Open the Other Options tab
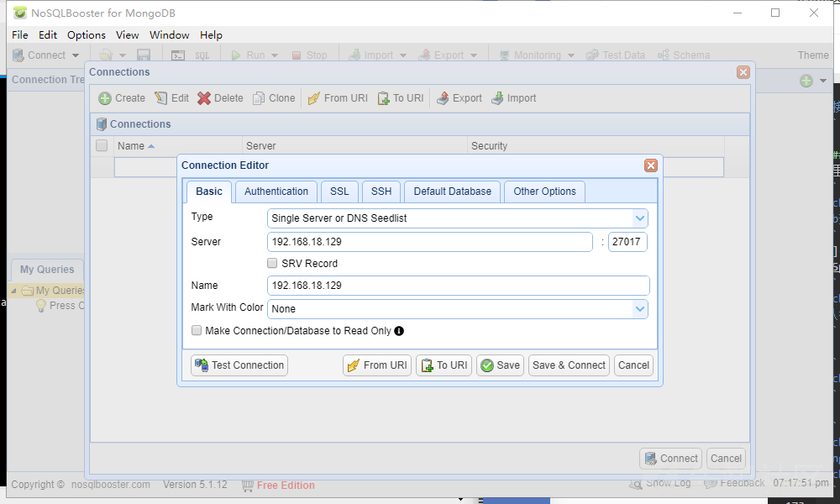Screen dimensions: 840x504 [545, 192]
